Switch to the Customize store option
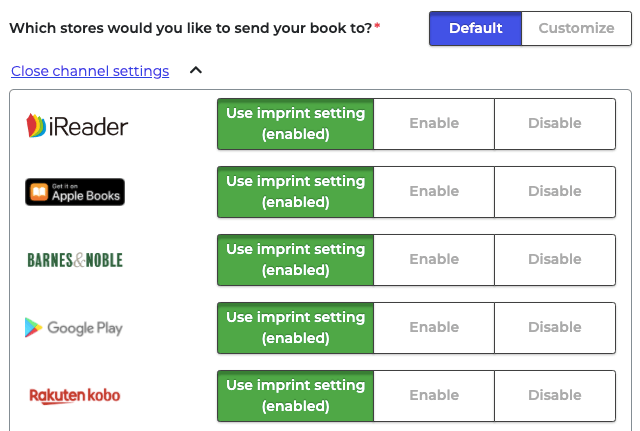Screen dimensions: 640x431 coord(576,28)
